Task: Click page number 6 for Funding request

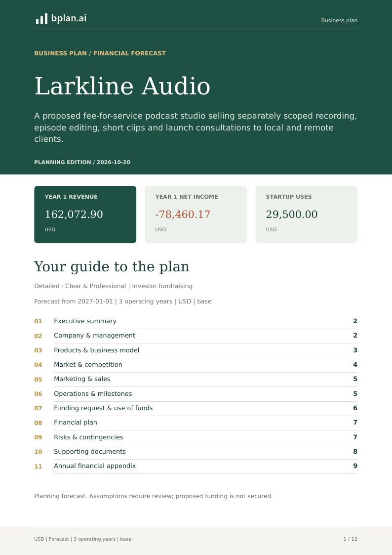Action: pos(355,408)
